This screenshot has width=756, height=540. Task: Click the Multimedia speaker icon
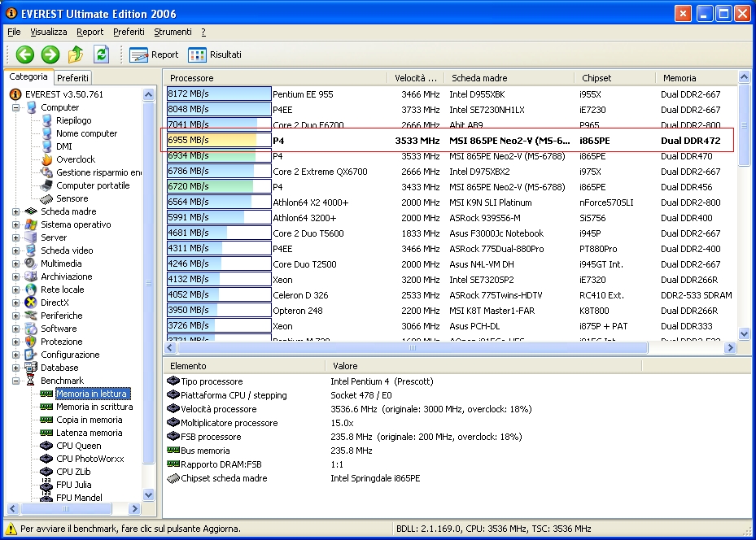coord(31,263)
